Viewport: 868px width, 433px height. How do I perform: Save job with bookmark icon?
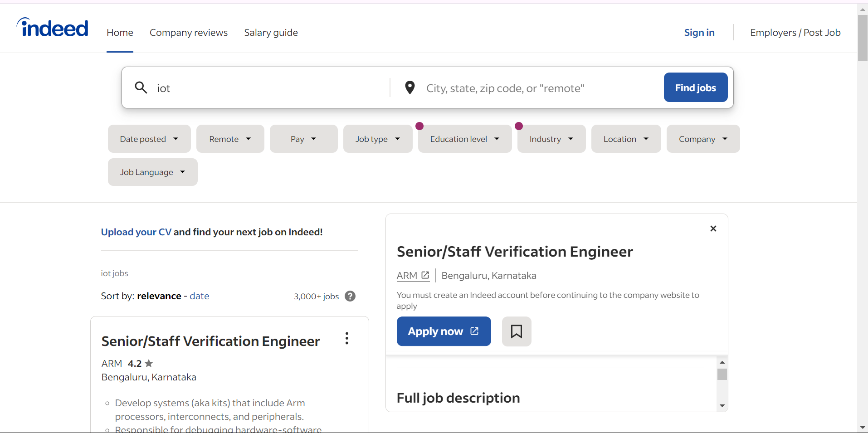(x=516, y=331)
